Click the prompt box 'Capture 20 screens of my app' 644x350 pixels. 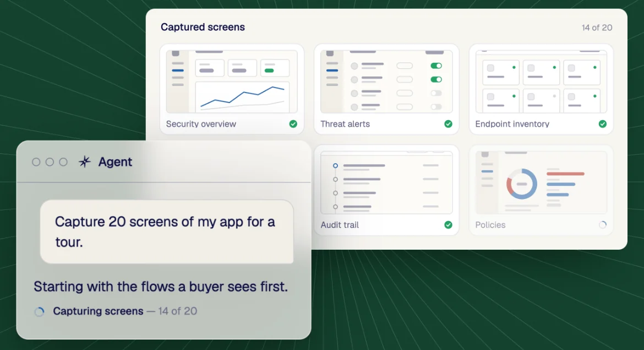coord(167,231)
